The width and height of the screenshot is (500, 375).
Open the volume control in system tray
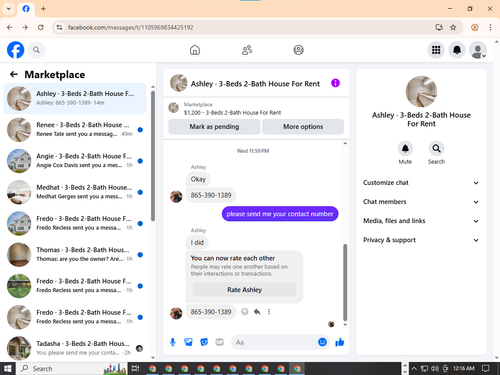tap(435, 368)
